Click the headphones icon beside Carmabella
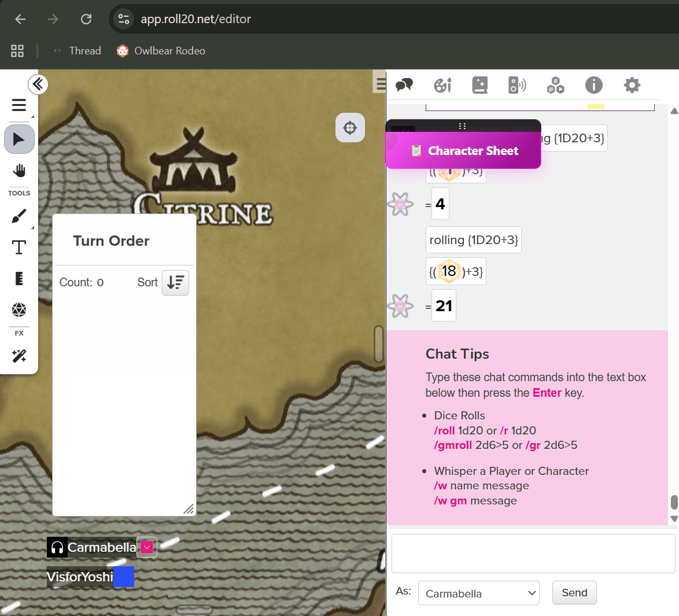Viewport: 679px width, 616px height. click(x=57, y=548)
